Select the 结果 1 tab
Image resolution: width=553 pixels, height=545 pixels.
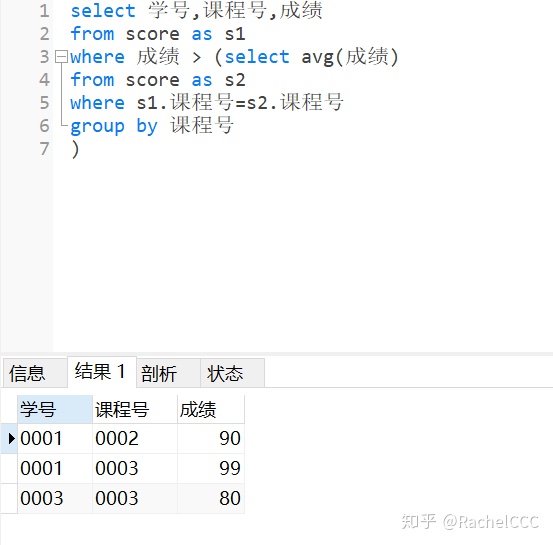[102, 372]
